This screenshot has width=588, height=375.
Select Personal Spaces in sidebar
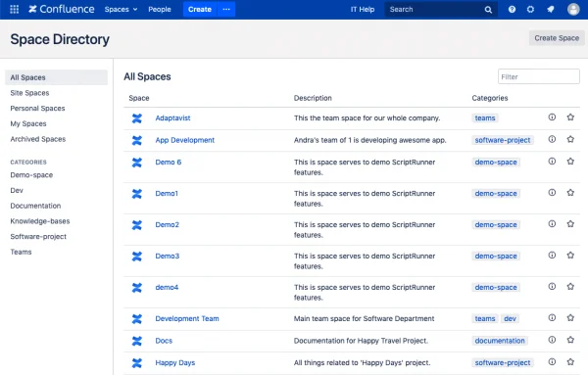pos(37,109)
